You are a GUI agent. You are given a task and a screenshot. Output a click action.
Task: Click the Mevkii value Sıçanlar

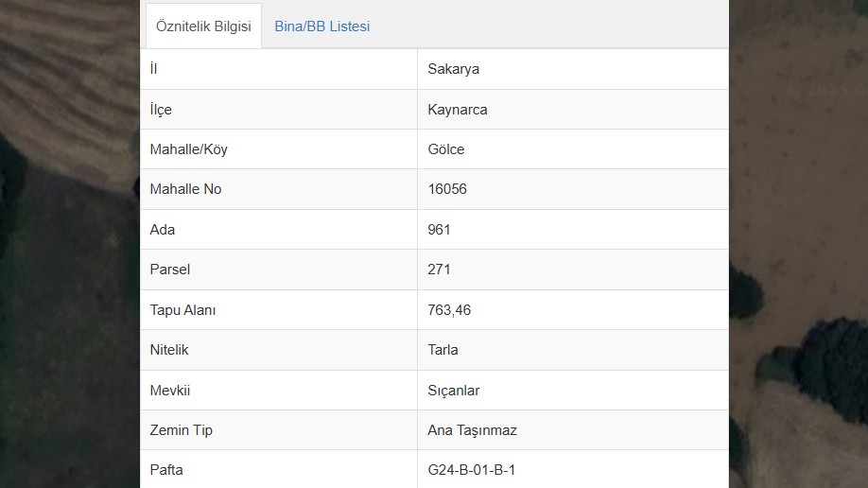point(453,391)
